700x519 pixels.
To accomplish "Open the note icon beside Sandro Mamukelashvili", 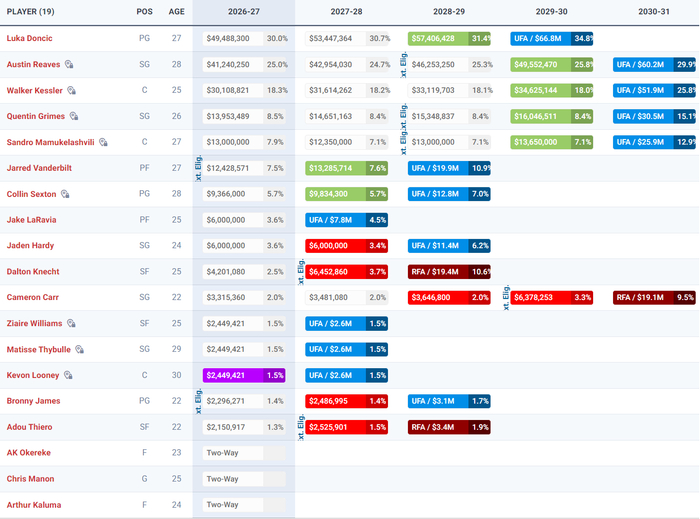I will pyautogui.click(x=103, y=142).
